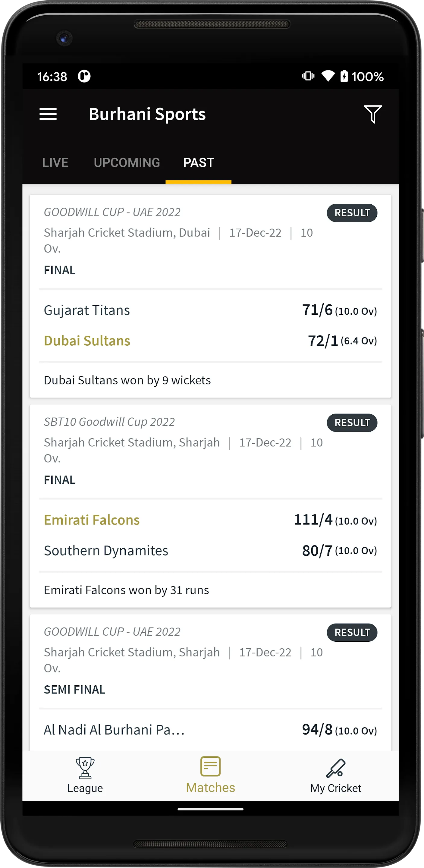The width and height of the screenshot is (424, 868).
Task: Tap the vibrate mode status icon
Action: (308, 76)
